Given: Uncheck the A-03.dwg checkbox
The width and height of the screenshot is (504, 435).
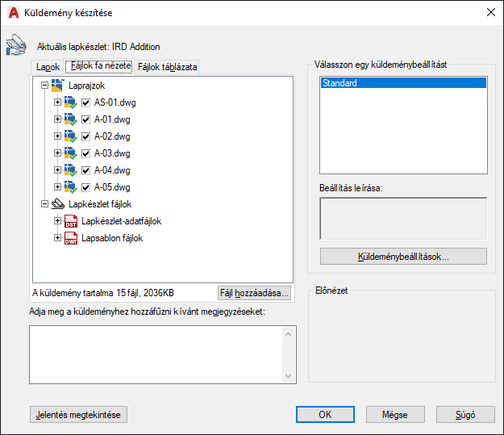Looking at the screenshot, I should (x=85, y=153).
